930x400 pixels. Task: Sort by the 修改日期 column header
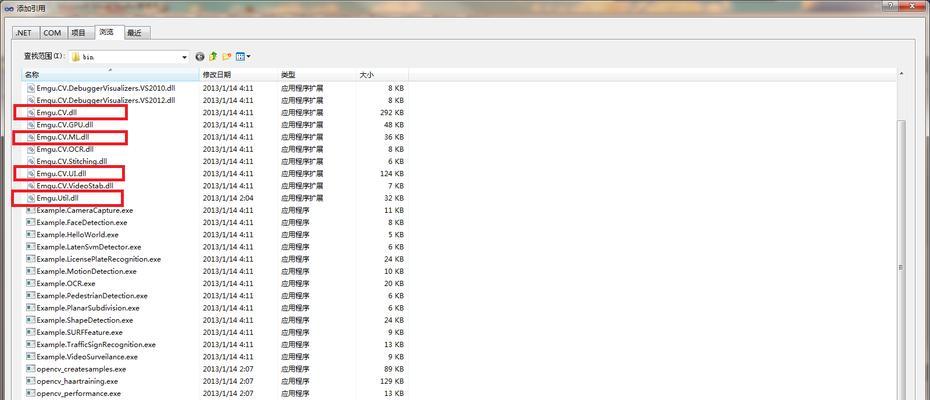coord(239,75)
